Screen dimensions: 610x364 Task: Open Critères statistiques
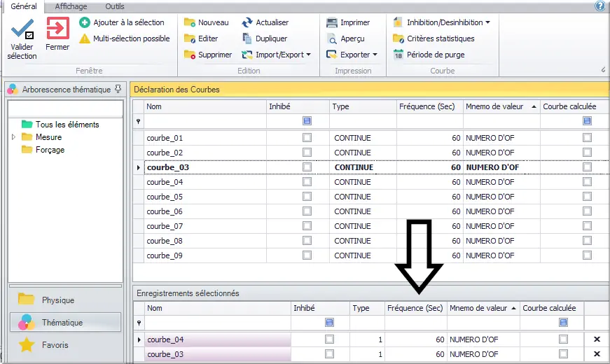[x=434, y=38]
